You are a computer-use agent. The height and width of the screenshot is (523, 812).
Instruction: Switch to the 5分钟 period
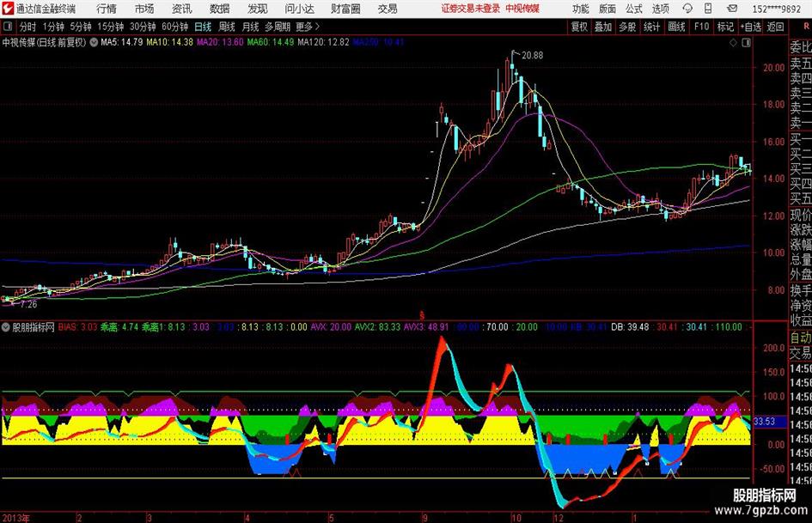(81, 27)
